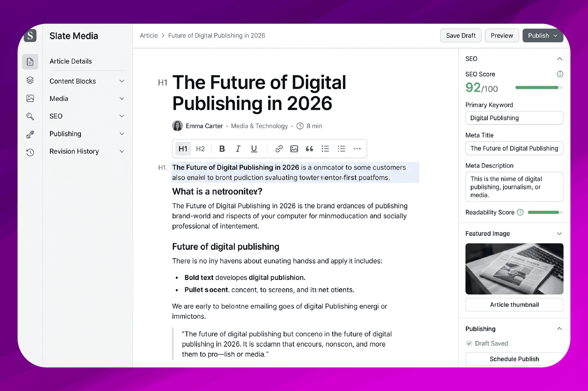The image size is (588, 391).
Task: Click the Draft Saved check icon
Action: 469,344
